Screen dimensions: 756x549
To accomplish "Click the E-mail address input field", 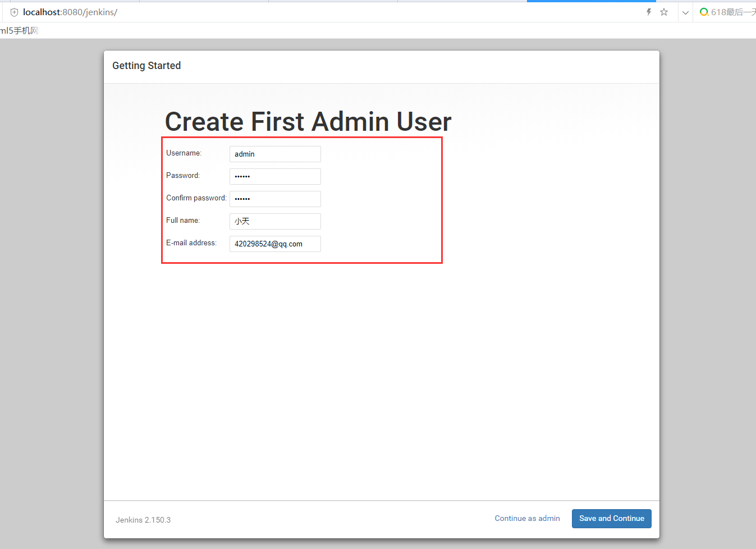I will coord(275,244).
